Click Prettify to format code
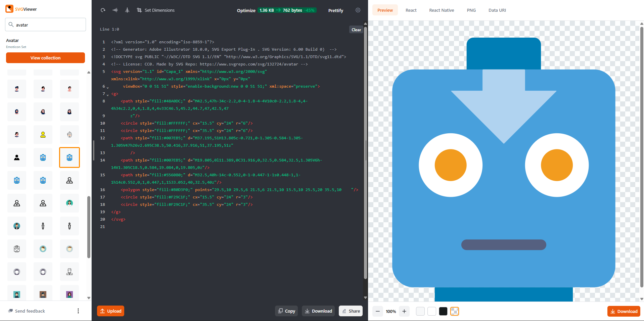Image resolution: width=644 pixels, height=321 pixels. click(335, 10)
